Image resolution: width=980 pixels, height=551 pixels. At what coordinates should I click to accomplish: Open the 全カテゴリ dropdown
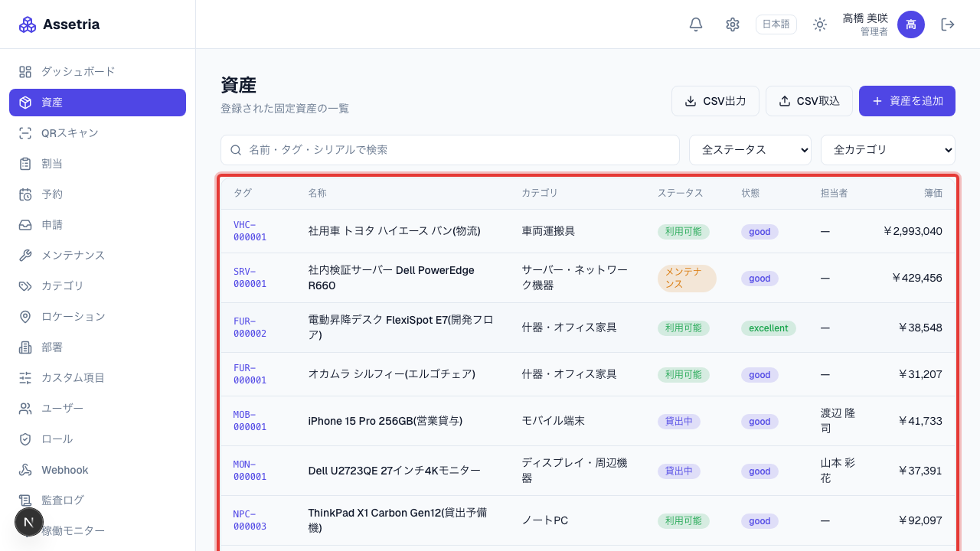[888, 150]
